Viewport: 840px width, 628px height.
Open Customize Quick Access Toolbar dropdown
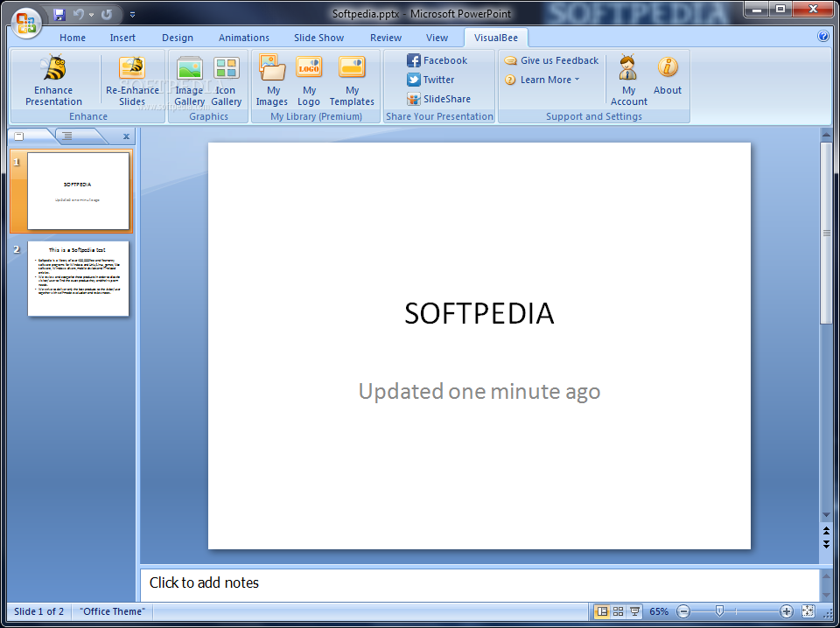coord(132,15)
